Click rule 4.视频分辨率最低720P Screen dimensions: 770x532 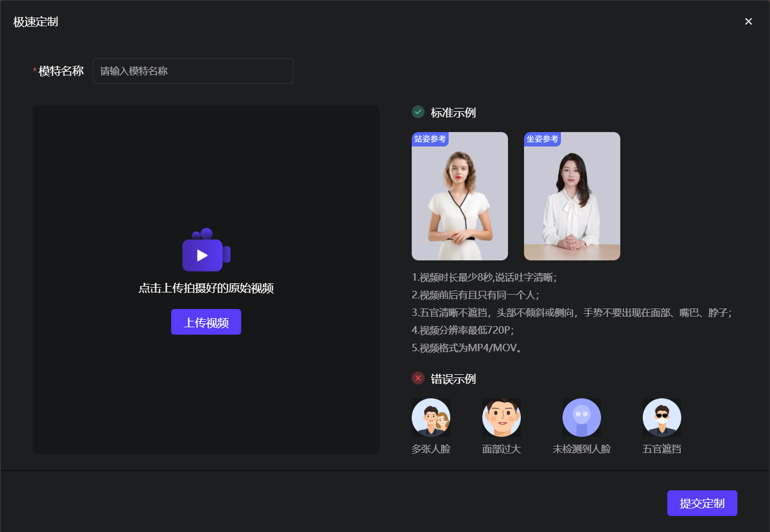(463, 330)
